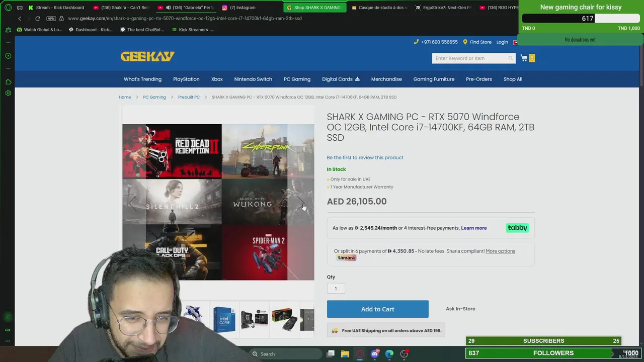Toggle the VPN badge in address bar
The width and height of the screenshot is (644, 362).
coord(51,19)
